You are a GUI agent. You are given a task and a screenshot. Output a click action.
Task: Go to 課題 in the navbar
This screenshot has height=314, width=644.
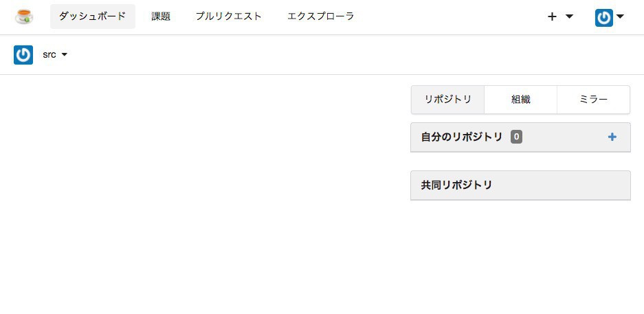[x=161, y=16]
